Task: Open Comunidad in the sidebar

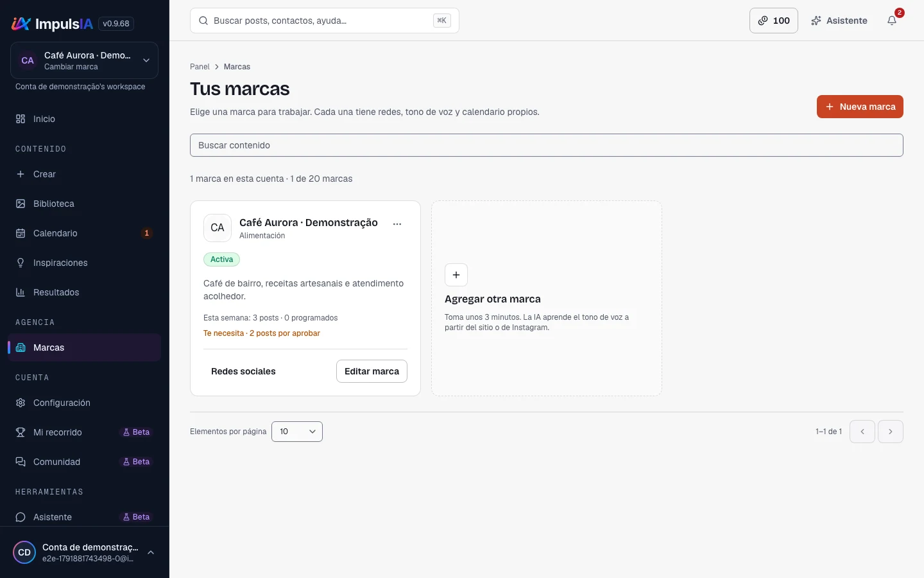Action: 84,462
